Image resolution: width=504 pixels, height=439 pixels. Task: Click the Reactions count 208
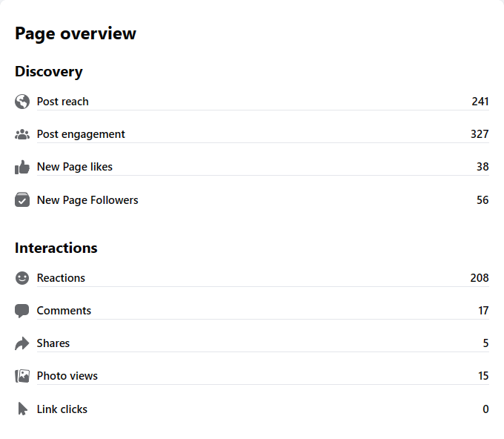pyautogui.click(x=480, y=278)
